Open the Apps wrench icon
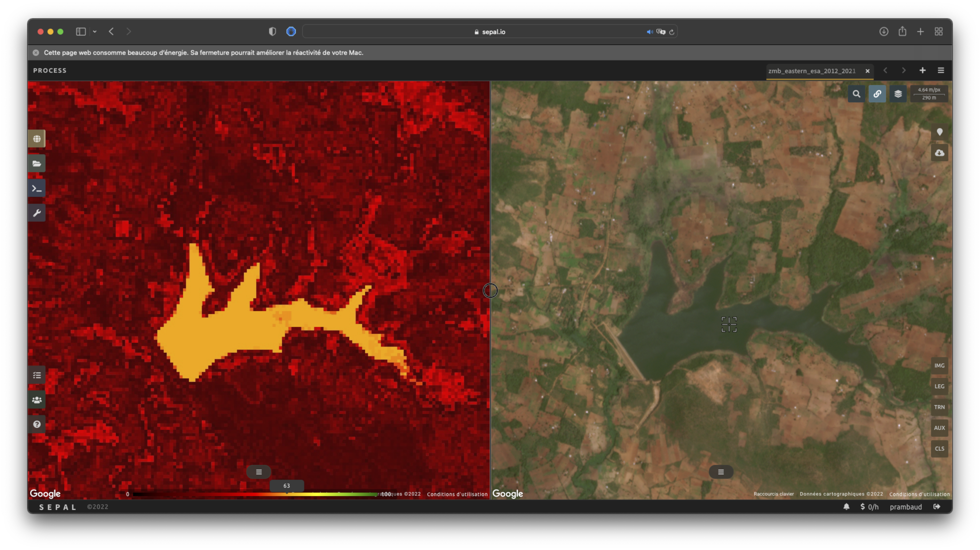The height and width of the screenshot is (550, 980). [x=37, y=213]
